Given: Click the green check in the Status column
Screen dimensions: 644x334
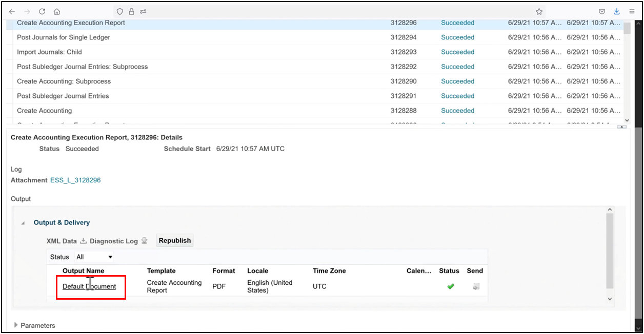Looking at the screenshot, I should point(450,286).
